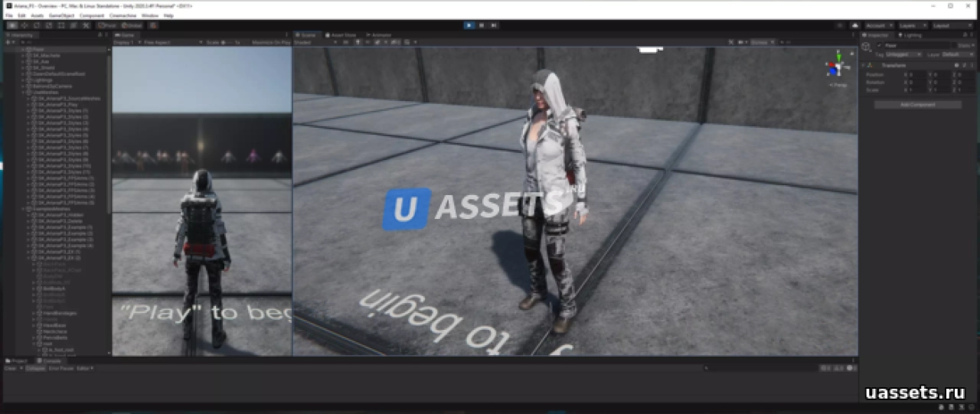Toggle the Static checkbox in Inspector
980x414 pixels.
point(954,46)
